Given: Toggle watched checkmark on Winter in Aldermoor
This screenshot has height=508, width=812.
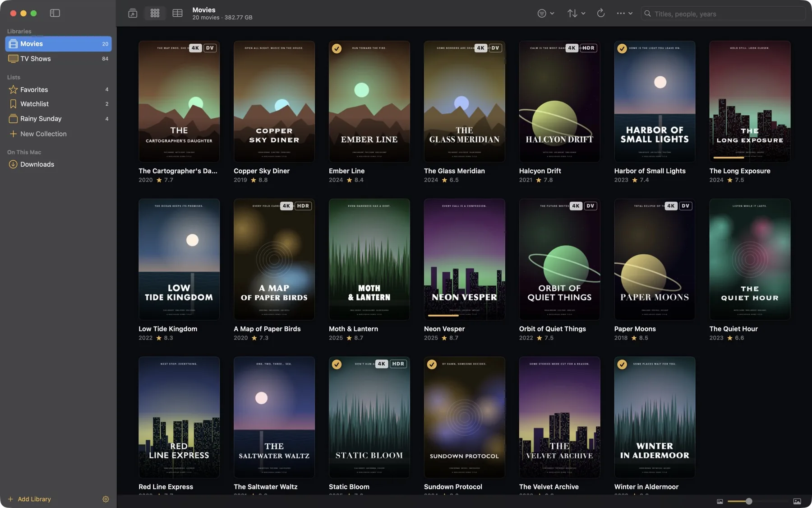Looking at the screenshot, I should (622, 364).
